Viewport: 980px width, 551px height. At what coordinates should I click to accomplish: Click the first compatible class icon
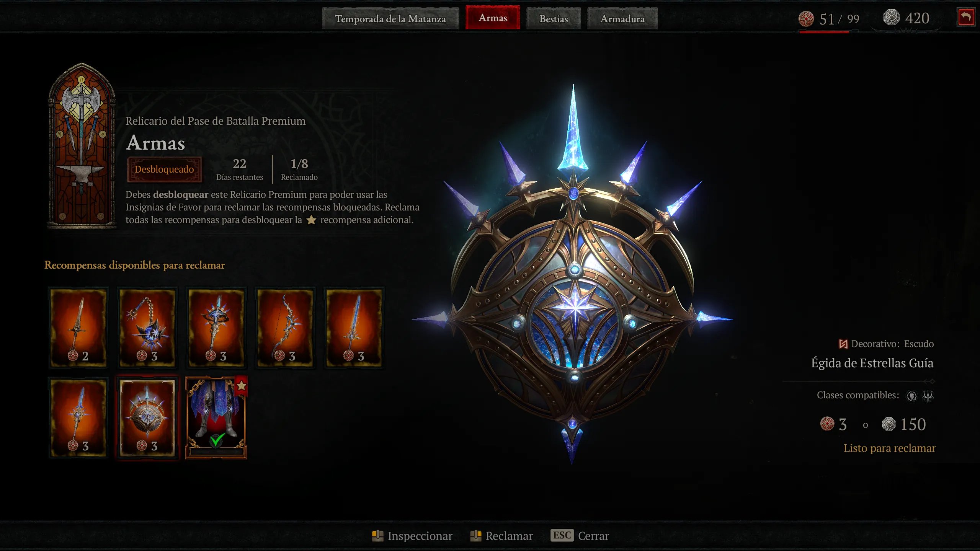[912, 396]
